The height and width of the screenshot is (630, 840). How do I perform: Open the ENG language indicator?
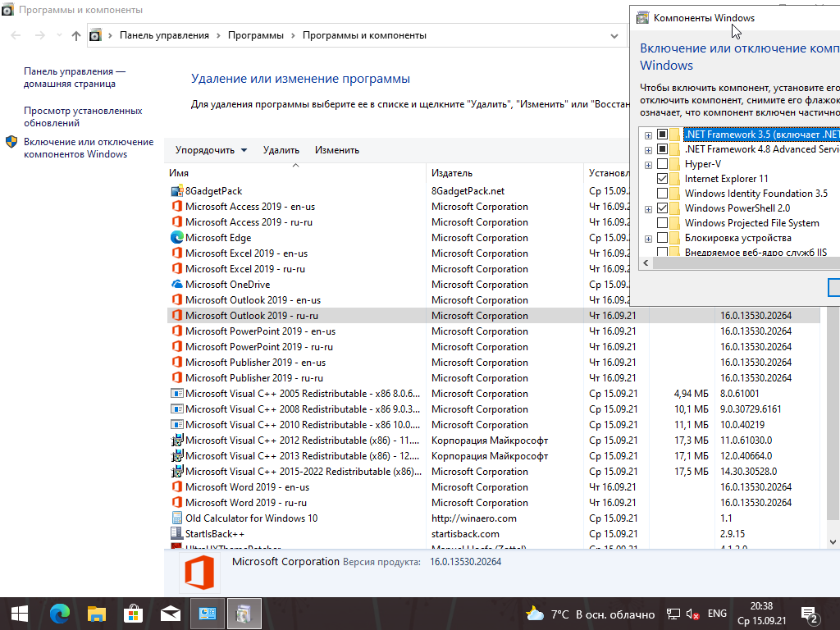(717, 614)
